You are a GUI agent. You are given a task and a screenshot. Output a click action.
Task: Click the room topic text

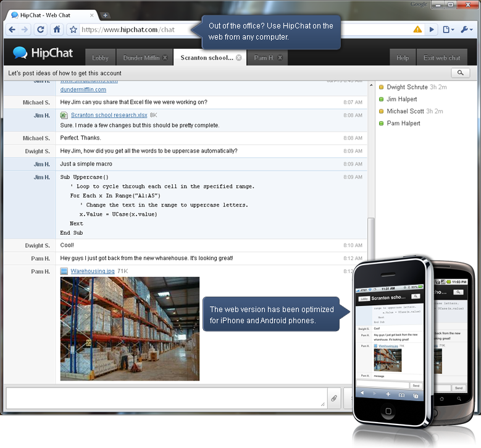click(x=65, y=73)
